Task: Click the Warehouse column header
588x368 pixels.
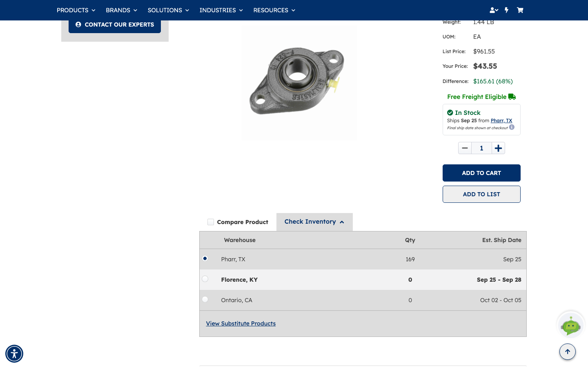Action: (x=240, y=240)
